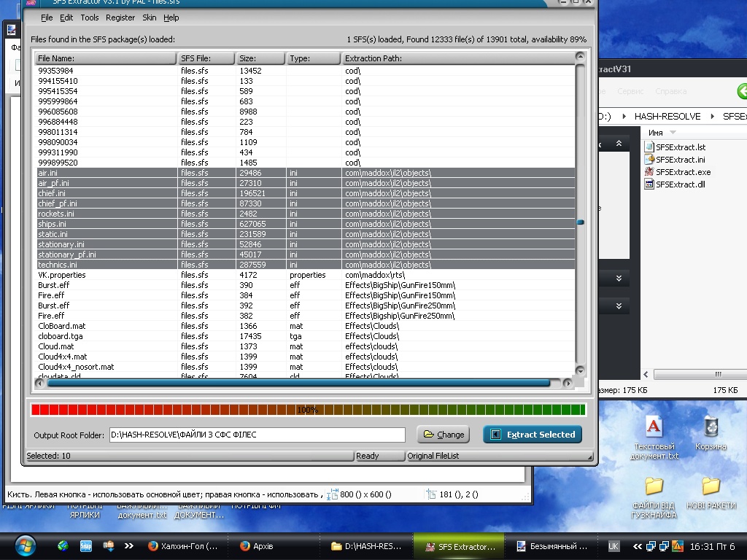Click the Output Root Folder field
Image resolution: width=747 pixels, height=560 pixels.
(x=258, y=435)
